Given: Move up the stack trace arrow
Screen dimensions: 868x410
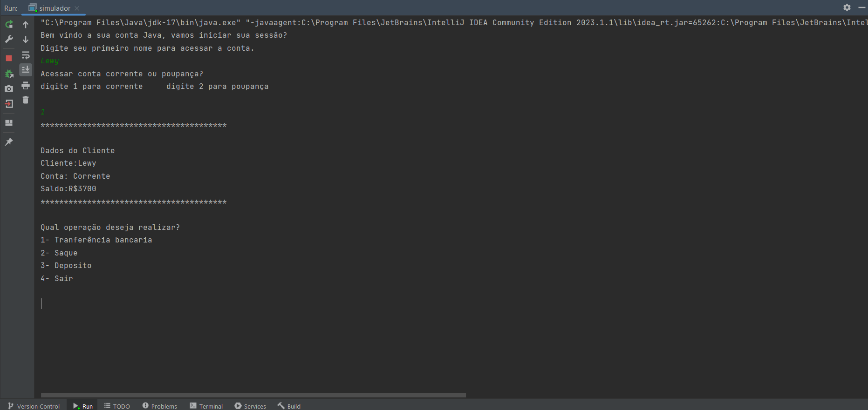Looking at the screenshot, I should [x=26, y=24].
